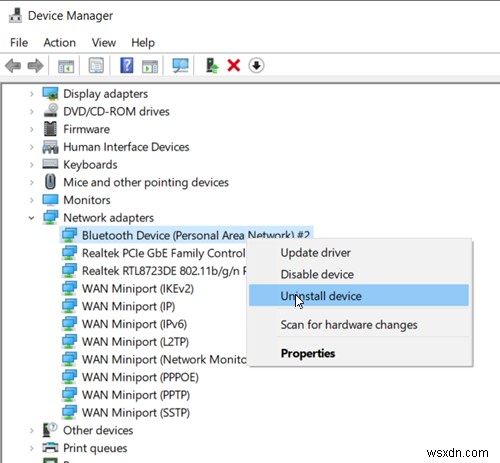The height and width of the screenshot is (463, 500).
Task: Expand the Display adapters category
Action: click(31, 94)
